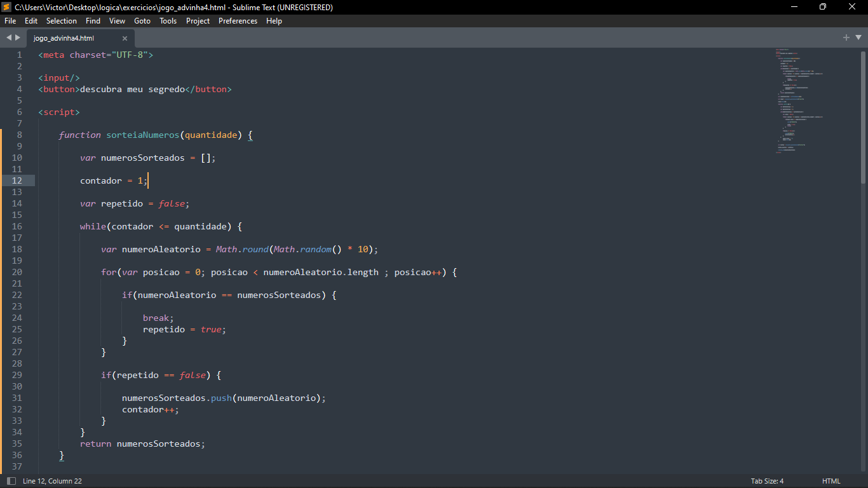This screenshot has height=488, width=868.
Task: Click line number 16 in gutter
Action: [17, 226]
